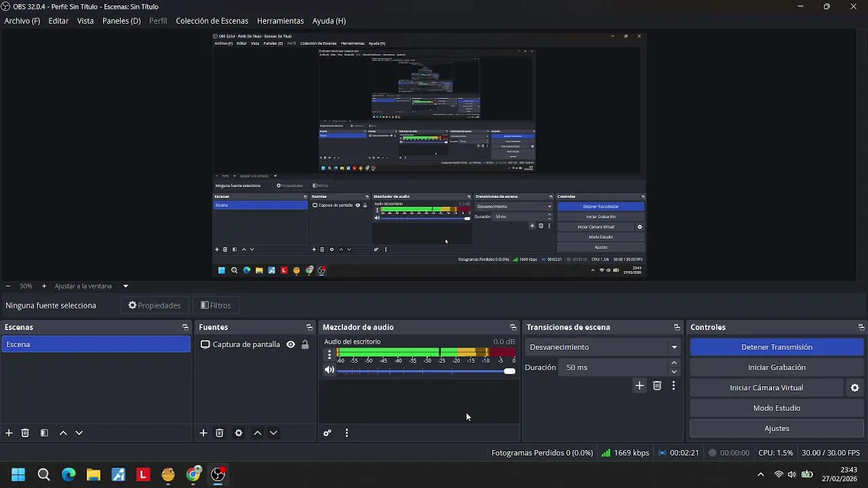
Task: Zoom in preview with plus icon
Action: pos(44,286)
